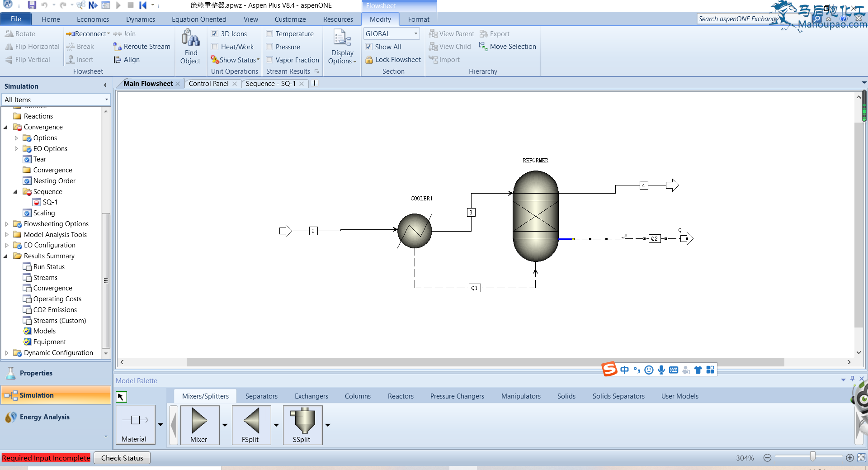Open the Mixer model variants dropdown arrow

[225, 425]
